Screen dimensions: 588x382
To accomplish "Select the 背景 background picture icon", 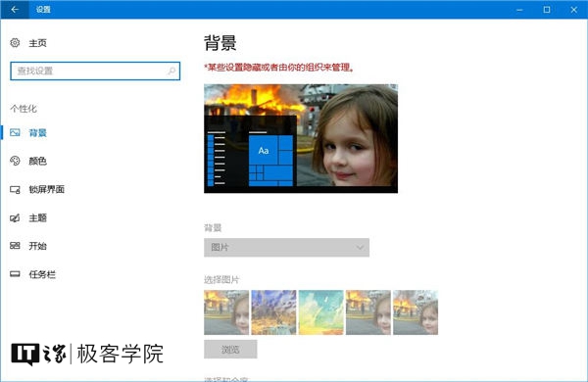I will [x=15, y=132].
